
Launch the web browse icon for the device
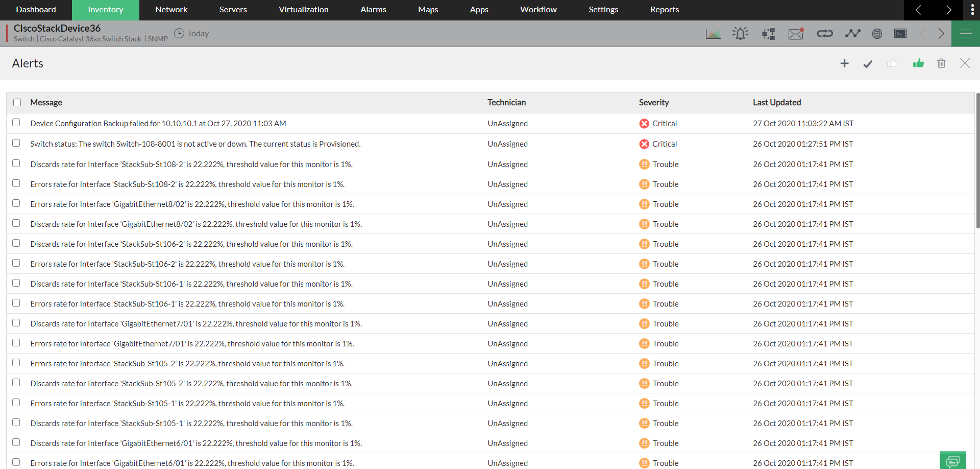coord(877,33)
